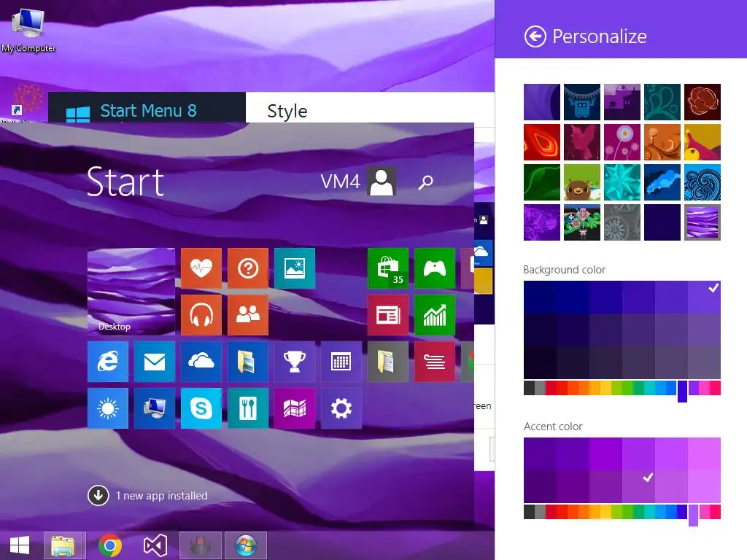Open the Maps tile
Viewport: 747px width, 560px height.
(x=295, y=408)
